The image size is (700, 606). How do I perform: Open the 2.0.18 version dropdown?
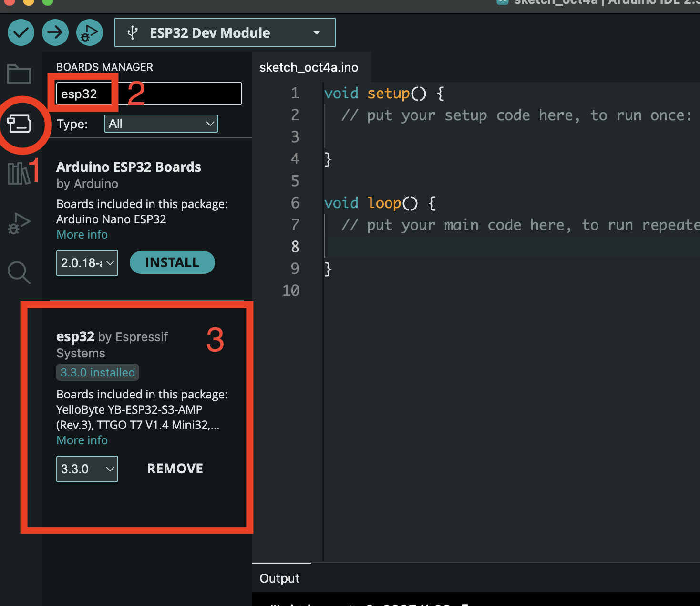(x=87, y=263)
